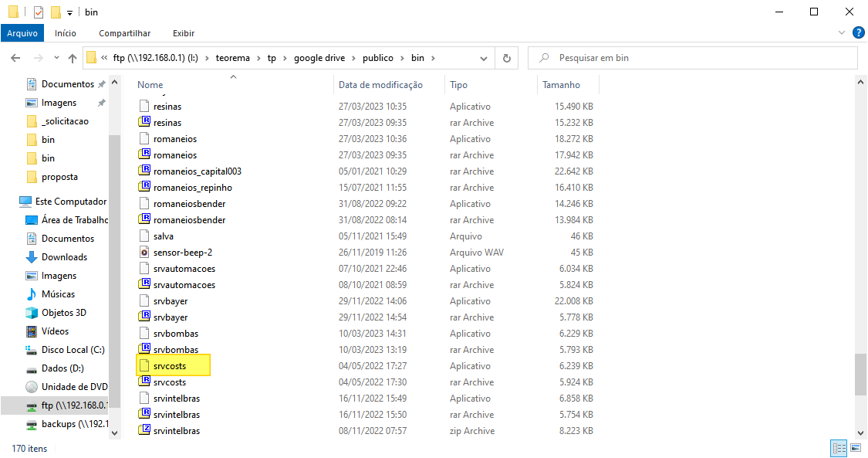Click the teorema breadcrumb segment
This screenshot has height=458, width=868.
click(232, 58)
